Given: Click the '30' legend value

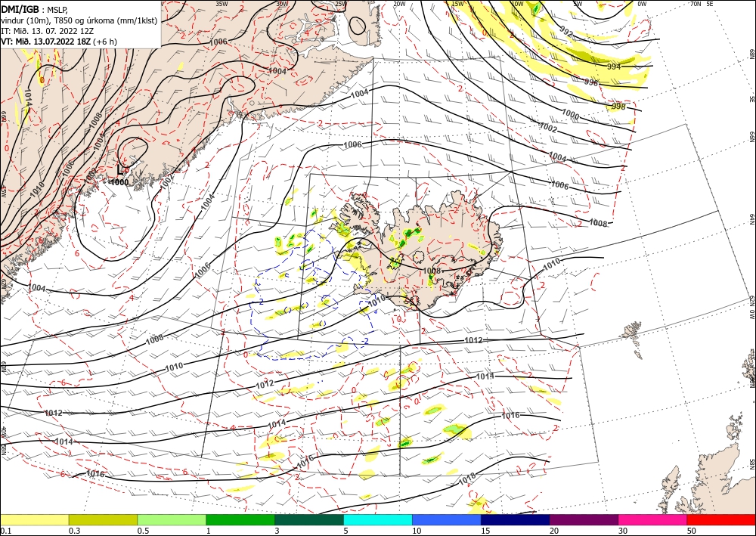Looking at the screenshot, I should (623, 531).
